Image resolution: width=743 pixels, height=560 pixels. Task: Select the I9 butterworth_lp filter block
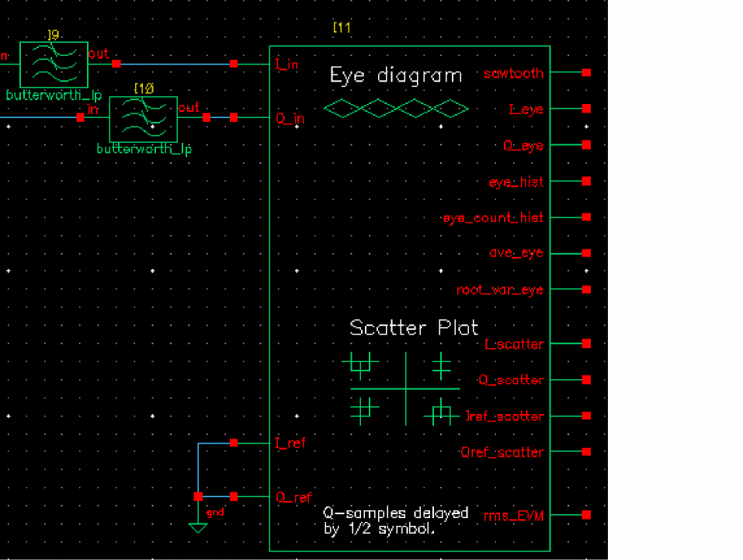pos(54,64)
